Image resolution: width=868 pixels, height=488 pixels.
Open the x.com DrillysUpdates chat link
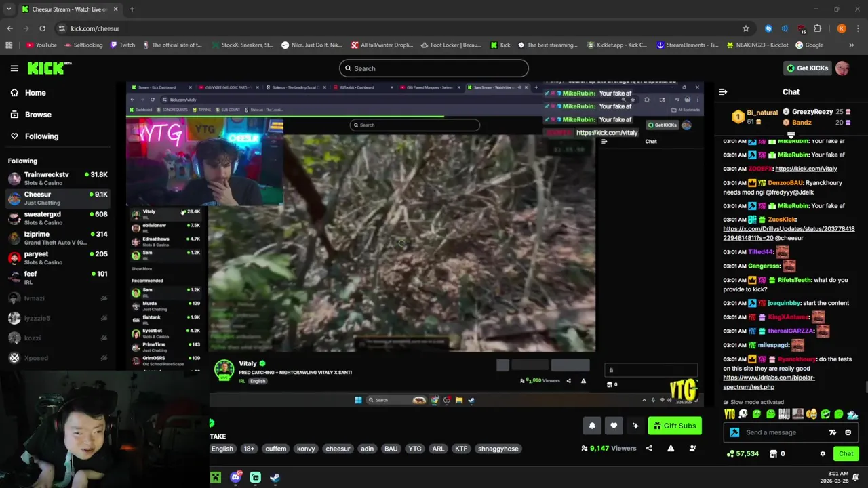coord(789,233)
